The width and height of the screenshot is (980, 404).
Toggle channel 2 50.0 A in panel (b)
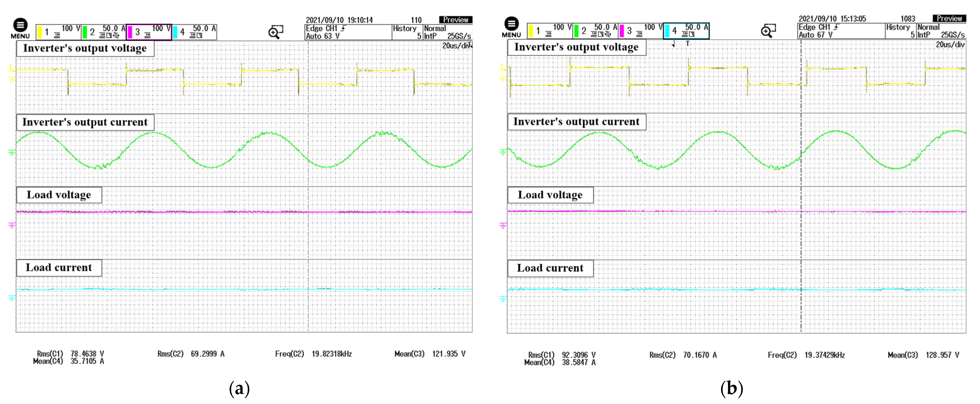coord(595,31)
